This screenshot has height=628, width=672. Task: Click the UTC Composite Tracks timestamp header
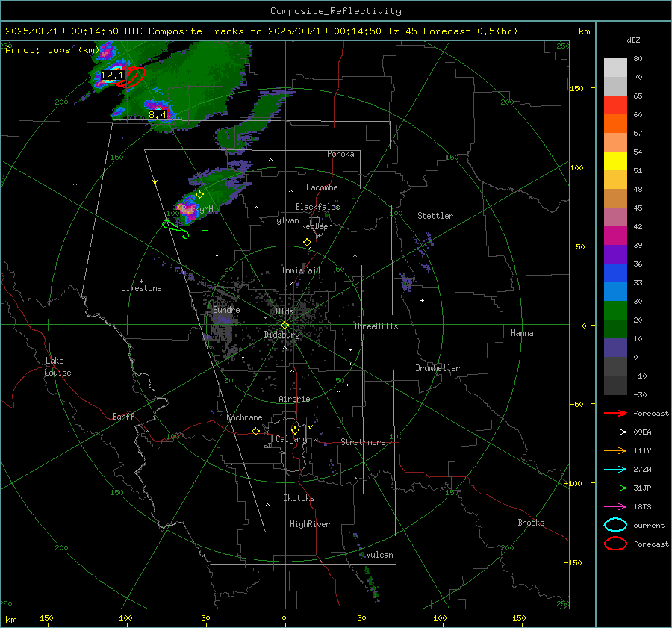[261, 31]
